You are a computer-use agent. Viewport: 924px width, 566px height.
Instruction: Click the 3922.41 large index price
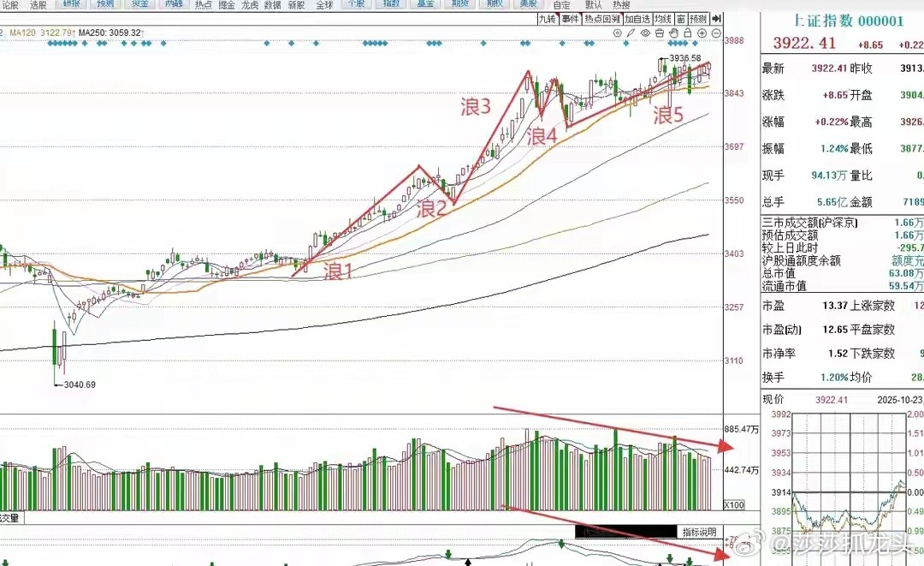pyautogui.click(x=804, y=43)
